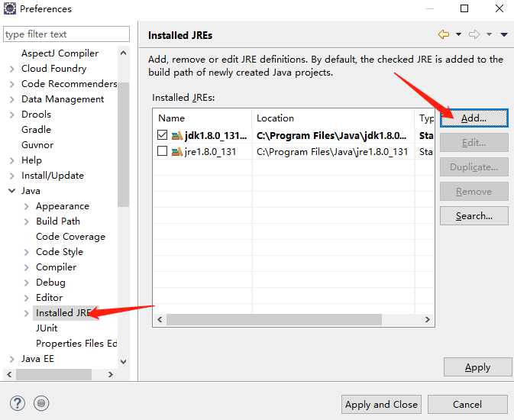Open Properties Files Editor page
The height and width of the screenshot is (420, 514).
point(76,344)
